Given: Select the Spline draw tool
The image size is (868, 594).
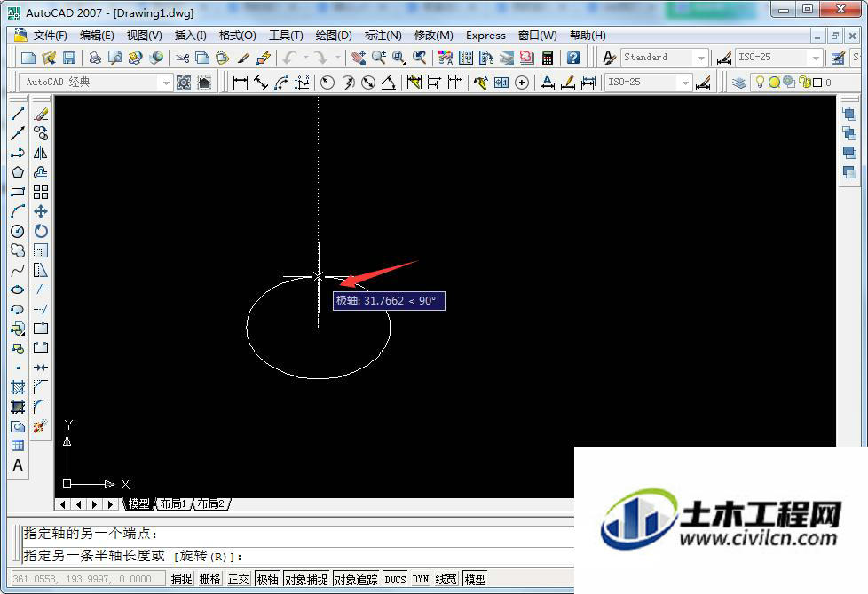Looking at the screenshot, I should coord(18,270).
